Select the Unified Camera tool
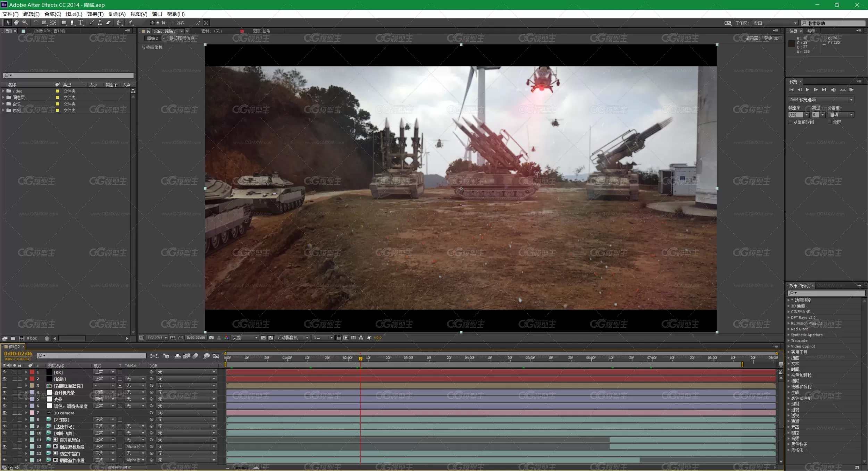The height and width of the screenshot is (471, 868). point(44,23)
